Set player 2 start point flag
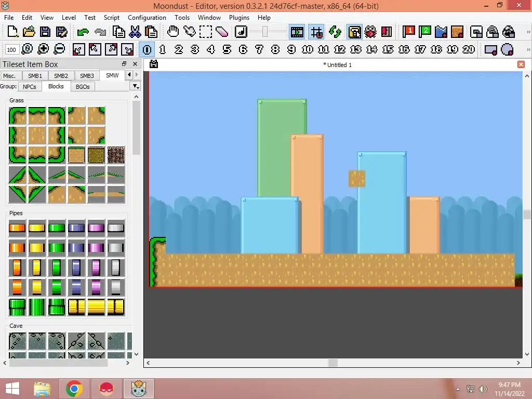 click(424, 32)
